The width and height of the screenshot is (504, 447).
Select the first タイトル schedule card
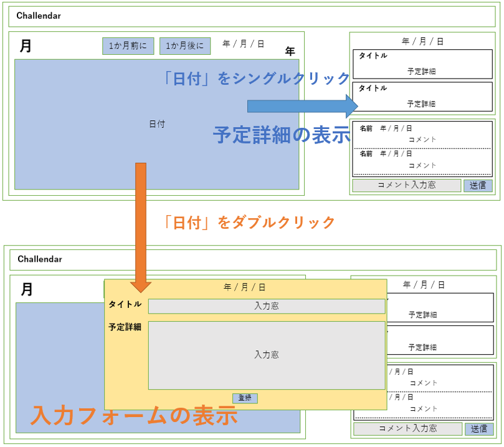click(422, 64)
